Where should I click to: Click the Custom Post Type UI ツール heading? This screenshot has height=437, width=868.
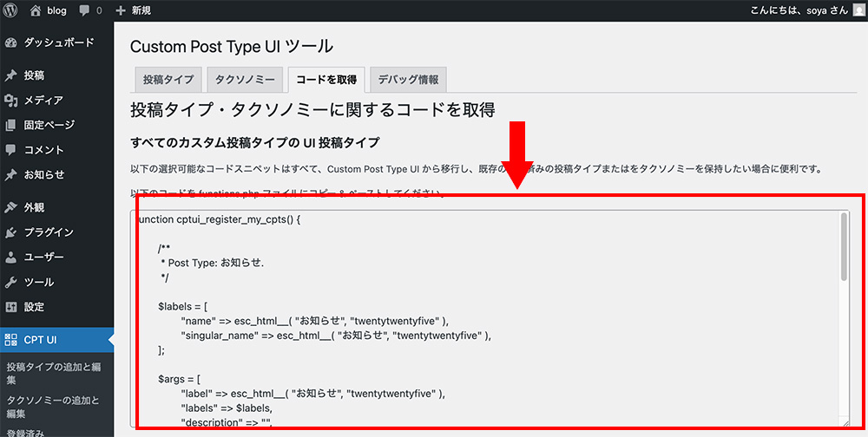pos(232,47)
